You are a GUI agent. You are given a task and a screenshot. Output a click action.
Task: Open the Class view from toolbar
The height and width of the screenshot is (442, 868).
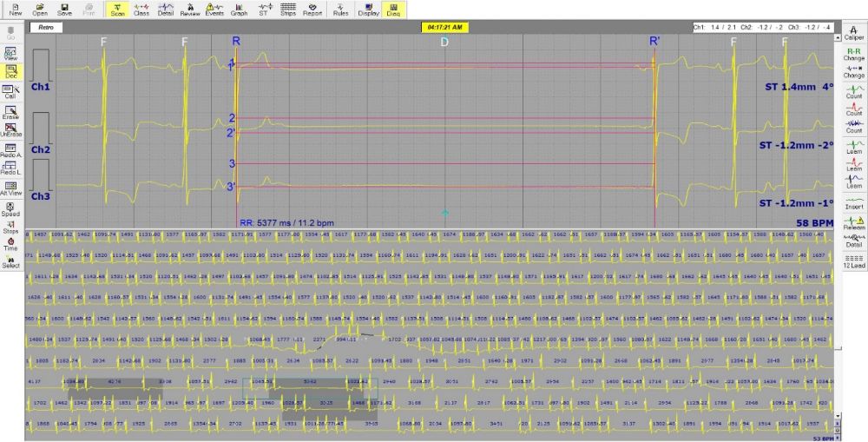(141, 10)
